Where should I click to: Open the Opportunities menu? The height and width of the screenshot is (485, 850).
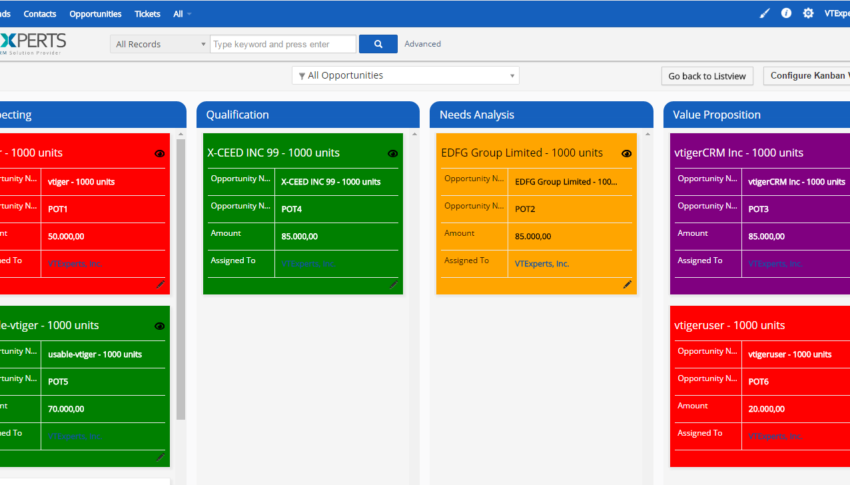[95, 14]
